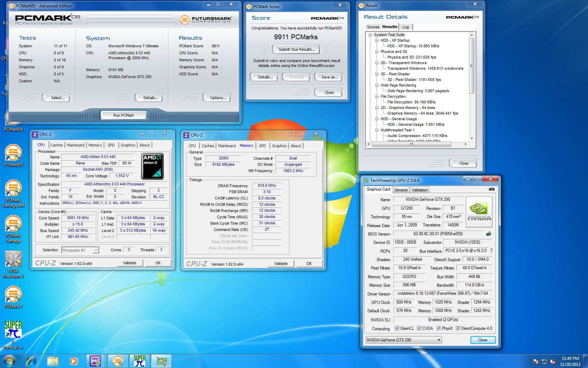Toggle CUDA checkbox in GPU-Z
Image resolution: width=588 pixels, height=368 pixels.
[x=419, y=328]
